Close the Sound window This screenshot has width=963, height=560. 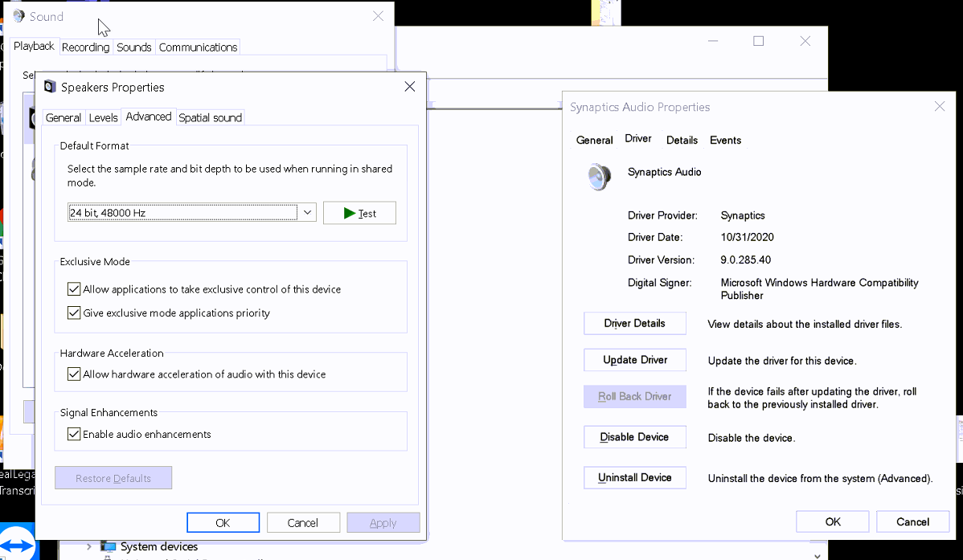[x=378, y=16]
